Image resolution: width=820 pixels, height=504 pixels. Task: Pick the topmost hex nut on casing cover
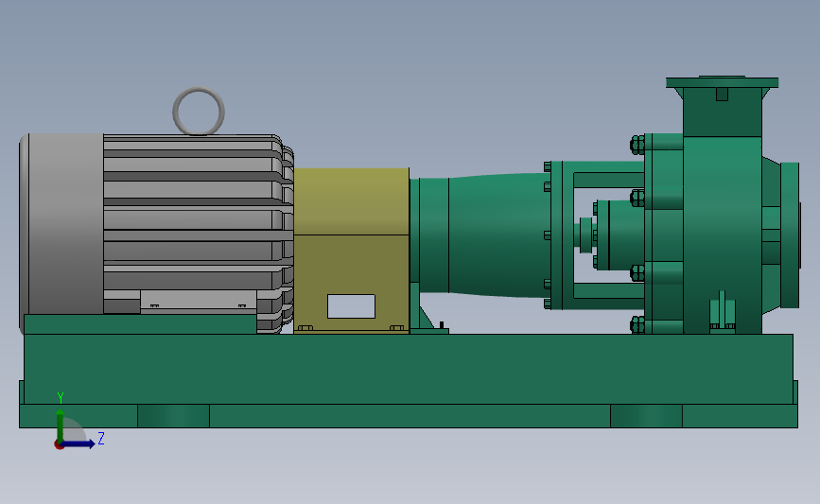click(637, 145)
